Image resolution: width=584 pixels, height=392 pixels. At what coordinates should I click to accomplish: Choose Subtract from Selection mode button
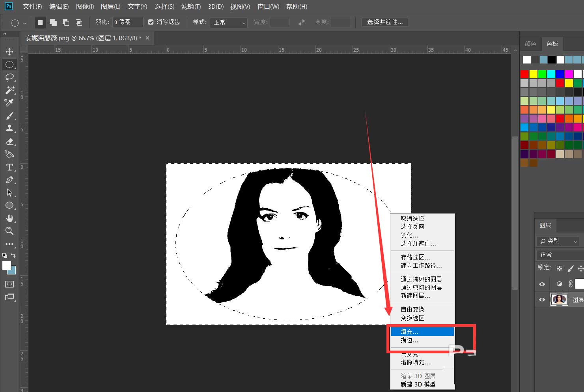tap(66, 22)
